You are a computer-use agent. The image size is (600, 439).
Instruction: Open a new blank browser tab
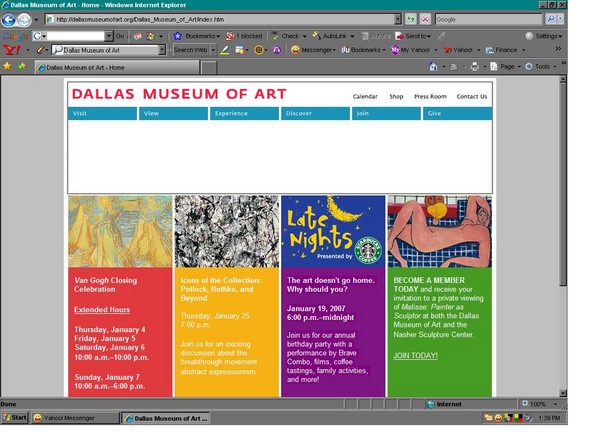pyautogui.click(x=209, y=68)
